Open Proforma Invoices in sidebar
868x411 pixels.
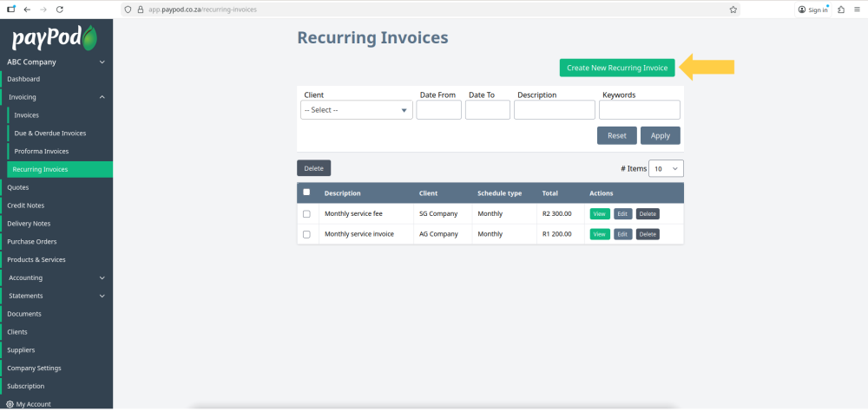42,151
